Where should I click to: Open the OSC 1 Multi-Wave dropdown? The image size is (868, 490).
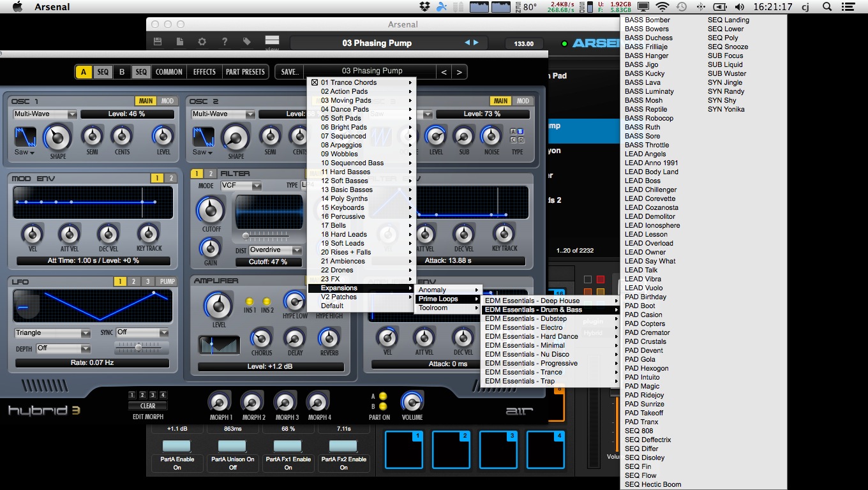pos(45,114)
